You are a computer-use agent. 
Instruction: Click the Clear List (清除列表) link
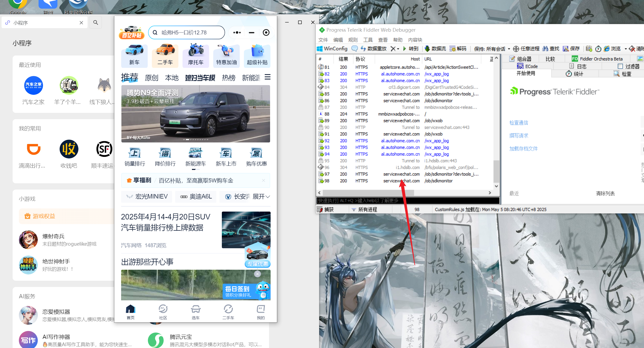pos(605,194)
